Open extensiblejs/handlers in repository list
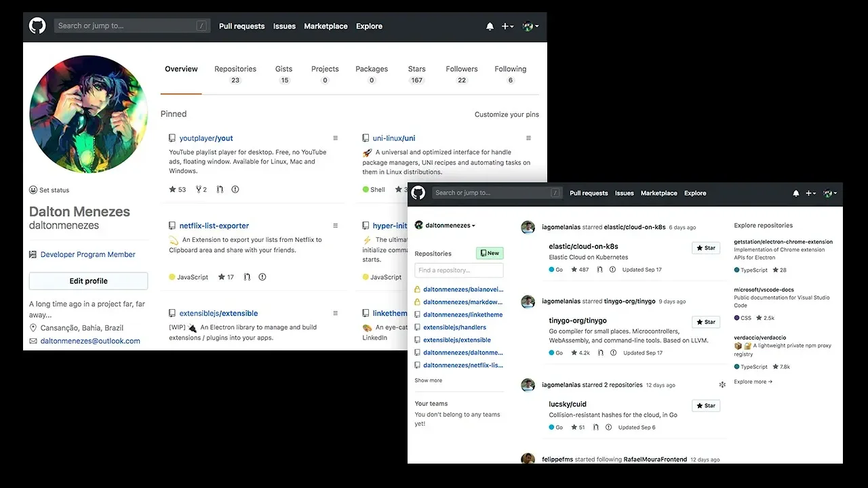 pos(455,327)
